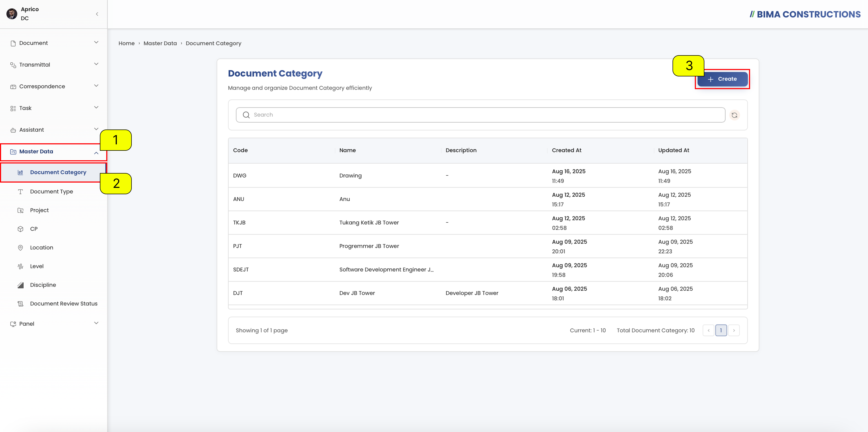Click the Location pin icon
Screen dimensions: 868x432
[20, 248]
